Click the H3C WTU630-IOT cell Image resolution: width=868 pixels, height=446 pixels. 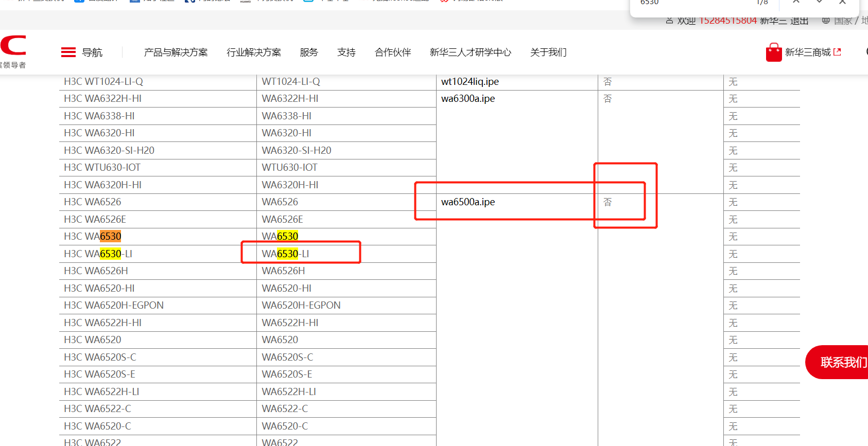click(102, 168)
